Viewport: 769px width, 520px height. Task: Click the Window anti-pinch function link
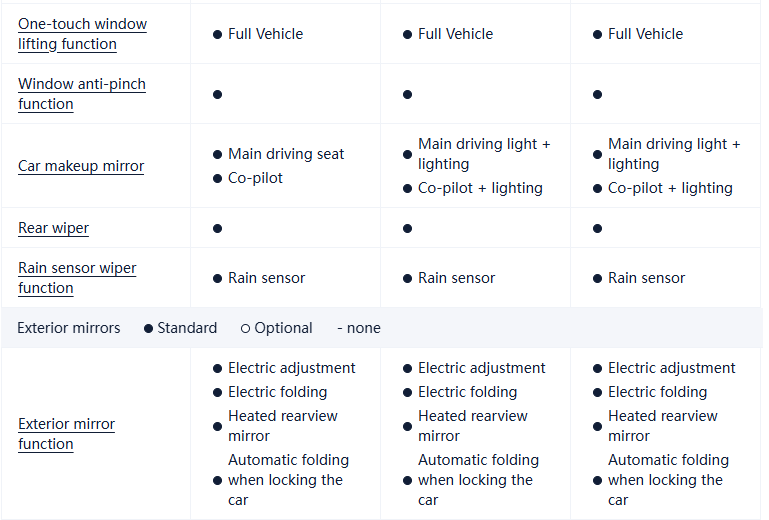click(81, 94)
